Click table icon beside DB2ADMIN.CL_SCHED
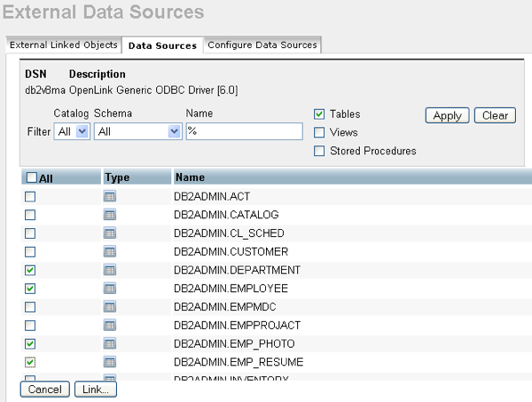The width and height of the screenshot is (532, 402). 110,233
